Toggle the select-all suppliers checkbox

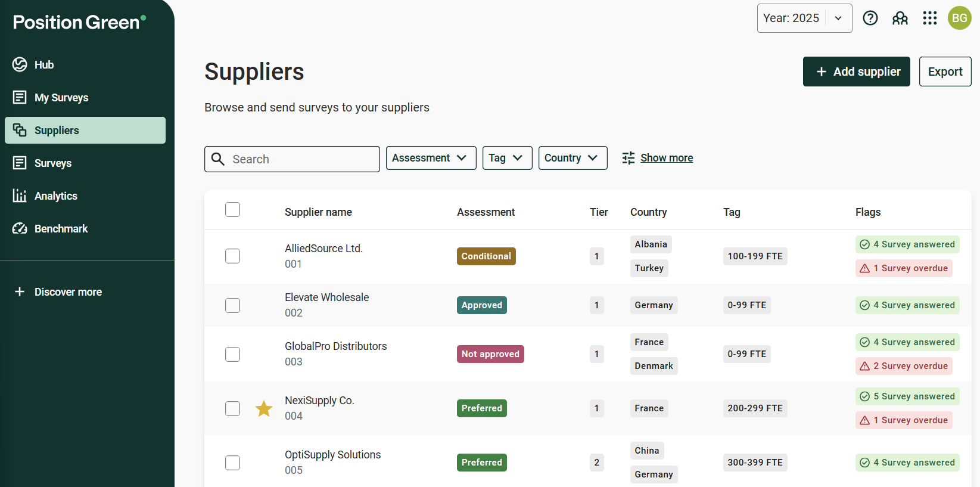click(232, 210)
